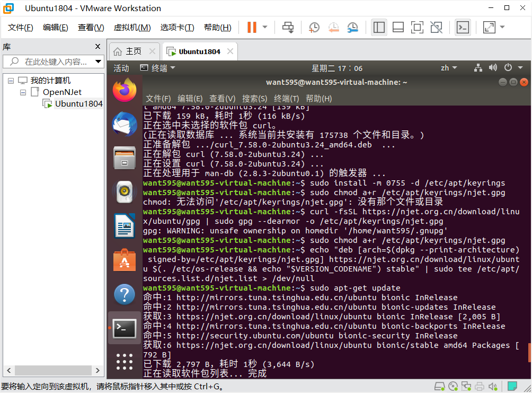Open terminal 查看(V) menu

(222, 99)
